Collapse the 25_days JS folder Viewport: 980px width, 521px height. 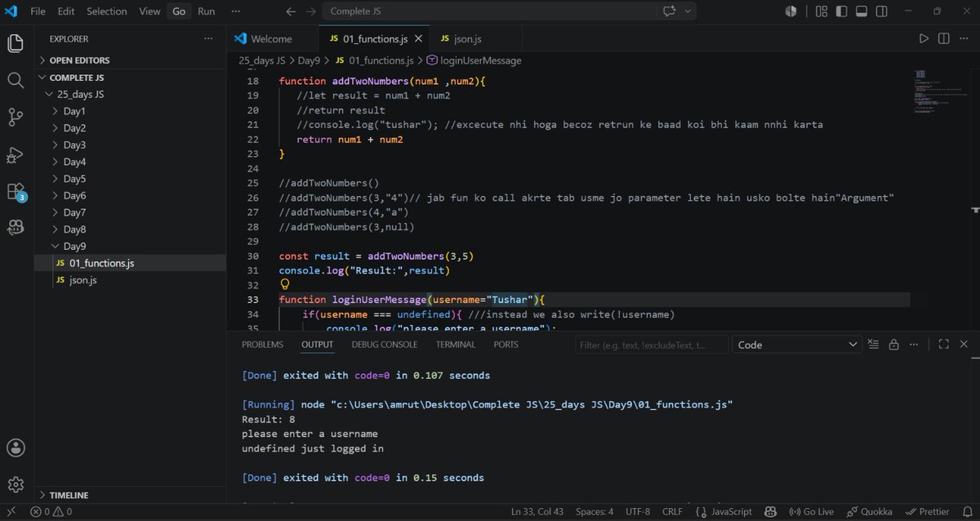131,95
